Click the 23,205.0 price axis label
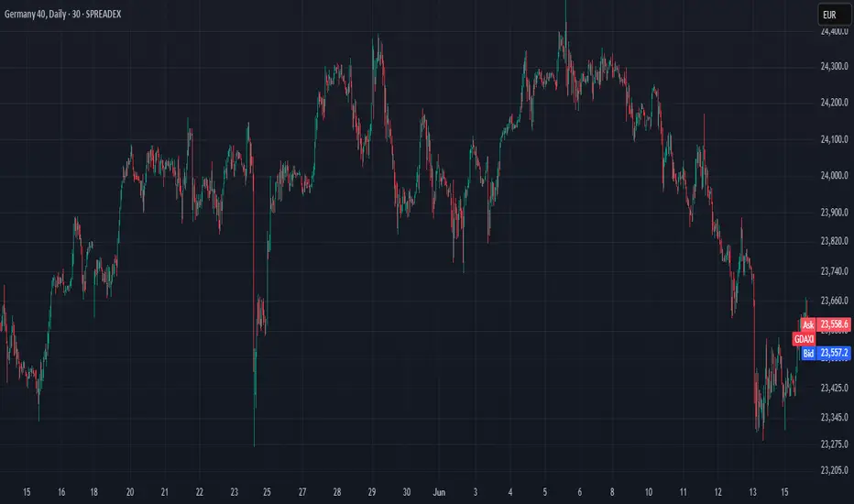 (835, 470)
